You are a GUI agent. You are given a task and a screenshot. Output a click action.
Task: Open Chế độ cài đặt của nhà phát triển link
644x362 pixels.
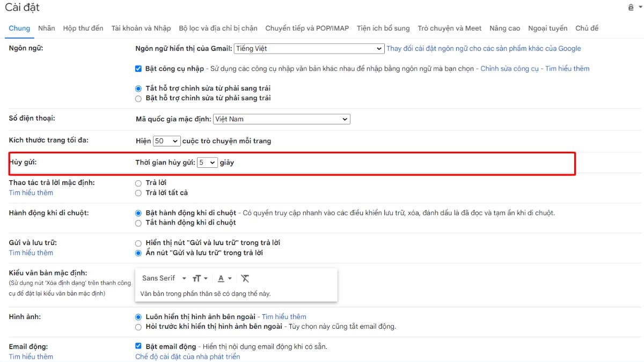click(187, 357)
